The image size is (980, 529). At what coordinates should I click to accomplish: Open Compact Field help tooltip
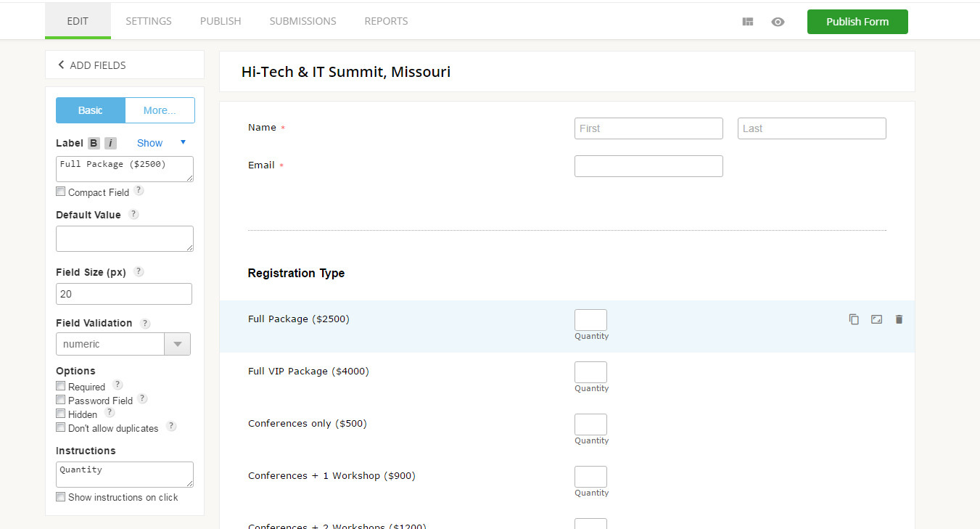(x=139, y=191)
